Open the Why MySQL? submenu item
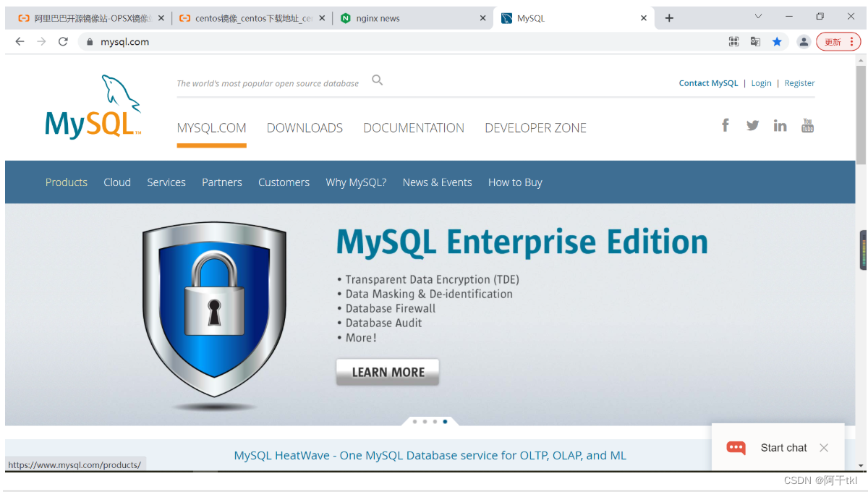The image size is (868, 492). pyautogui.click(x=356, y=182)
